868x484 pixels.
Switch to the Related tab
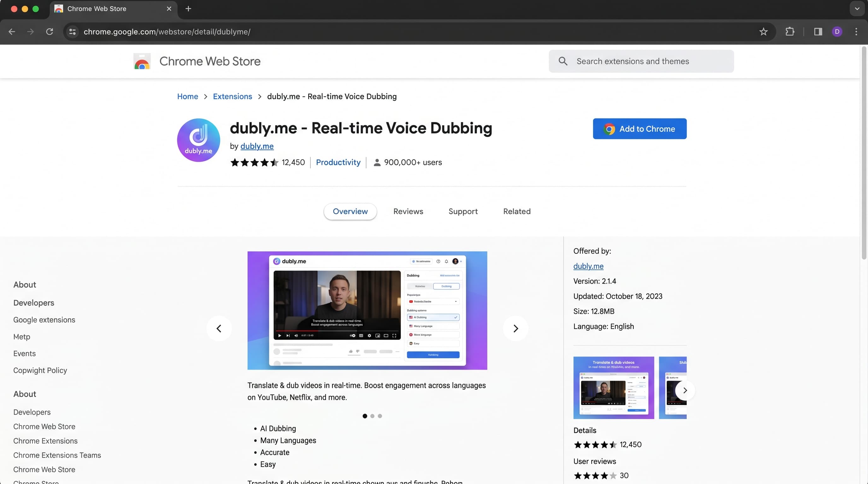pos(517,211)
